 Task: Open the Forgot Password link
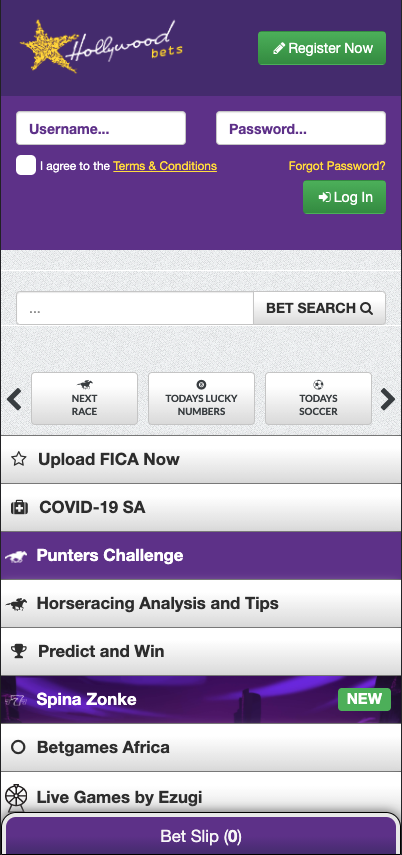click(x=337, y=166)
